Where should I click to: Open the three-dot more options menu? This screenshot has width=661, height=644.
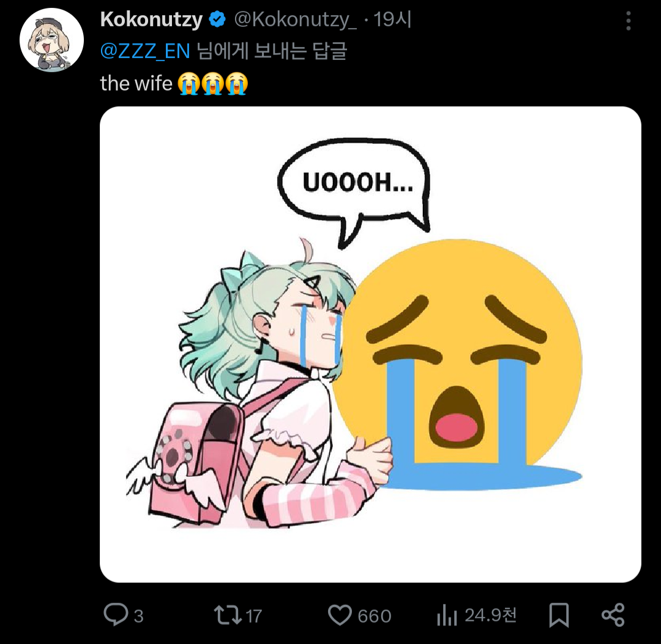pos(628,21)
